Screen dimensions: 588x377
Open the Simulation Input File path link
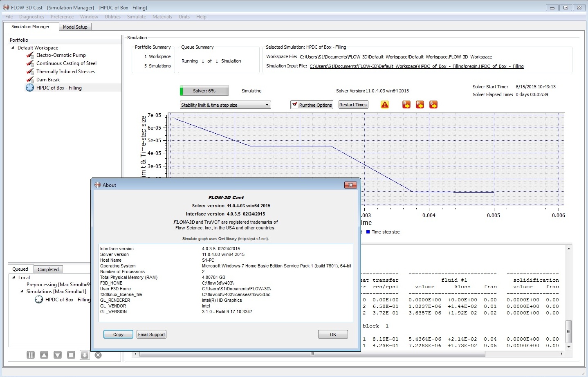[x=417, y=66]
